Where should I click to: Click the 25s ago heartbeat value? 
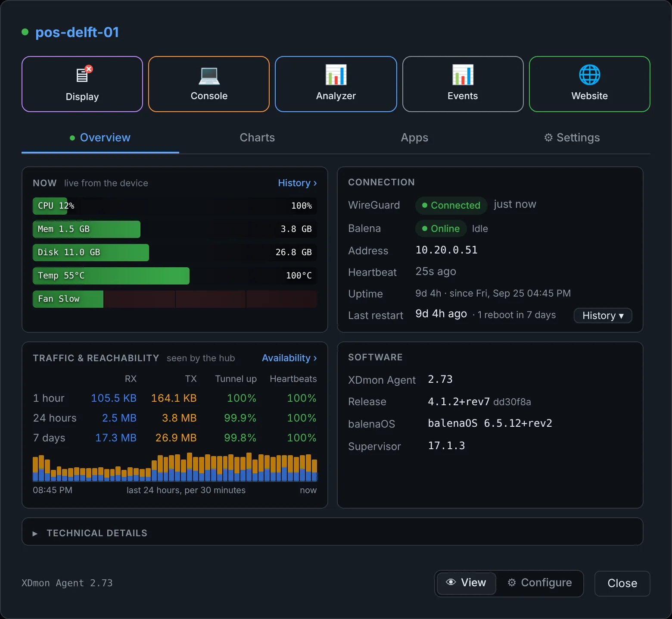[x=436, y=272]
